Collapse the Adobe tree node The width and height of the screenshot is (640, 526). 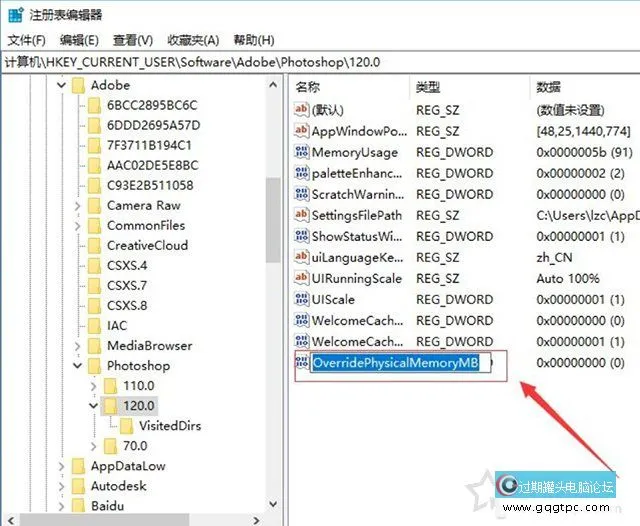[x=61, y=85]
